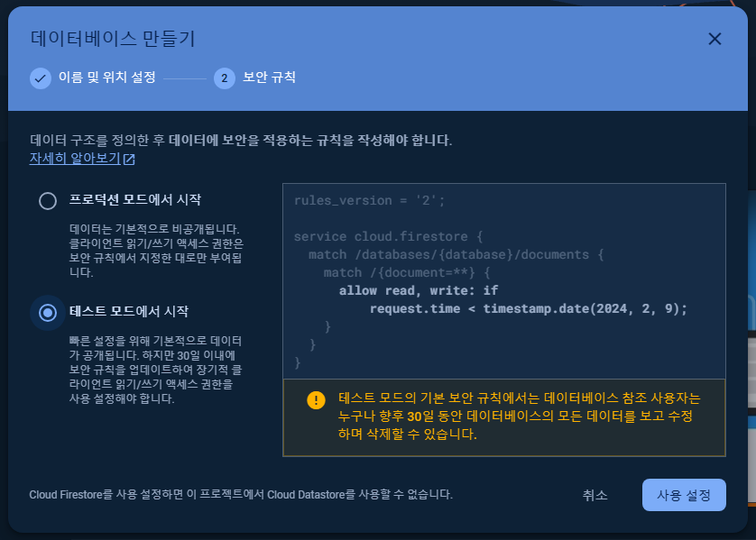Click the 테스트 모드 description paragraph

tap(156, 370)
